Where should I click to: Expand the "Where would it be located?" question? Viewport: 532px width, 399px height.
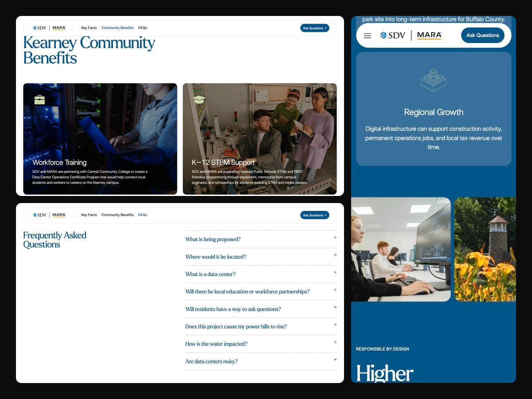(x=261, y=257)
